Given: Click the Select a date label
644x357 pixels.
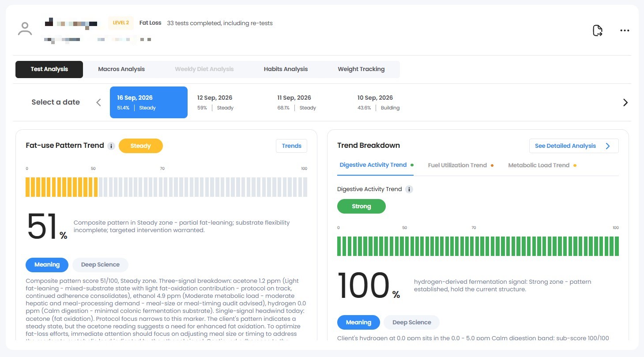Looking at the screenshot, I should tap(56, 102).
